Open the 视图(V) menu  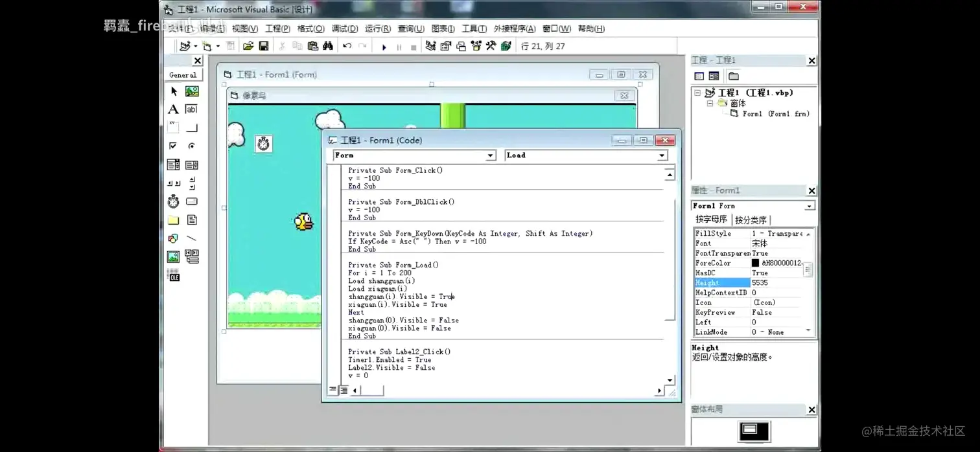(x=245, y=28)
